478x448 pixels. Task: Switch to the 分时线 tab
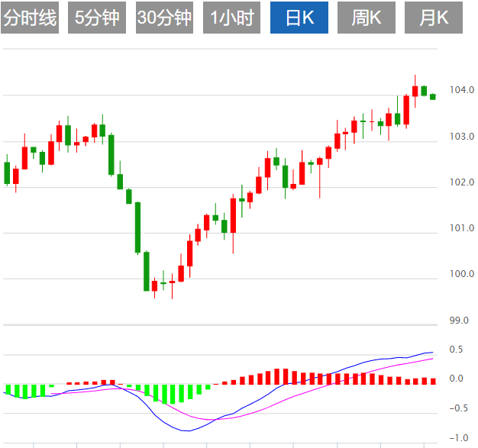(31, 18)
